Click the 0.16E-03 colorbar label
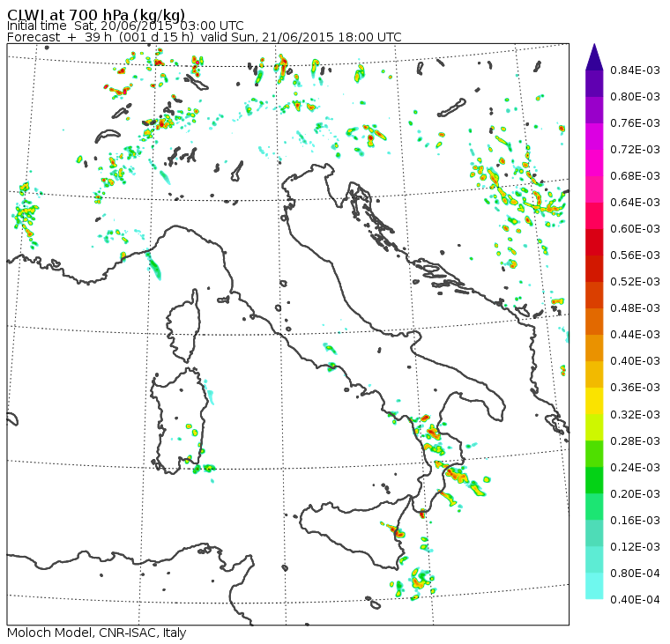This screenshot has width=670, height=644. [x=635, y=521]
